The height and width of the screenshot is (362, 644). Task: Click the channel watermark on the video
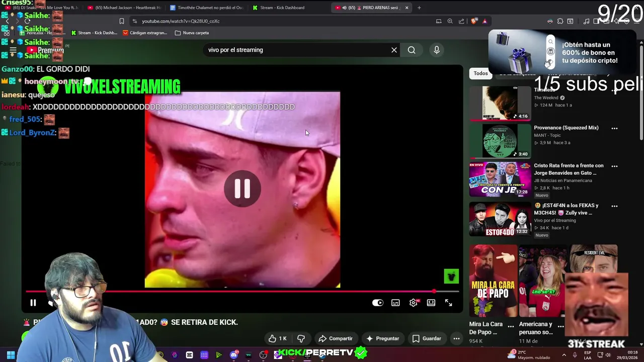451,276
